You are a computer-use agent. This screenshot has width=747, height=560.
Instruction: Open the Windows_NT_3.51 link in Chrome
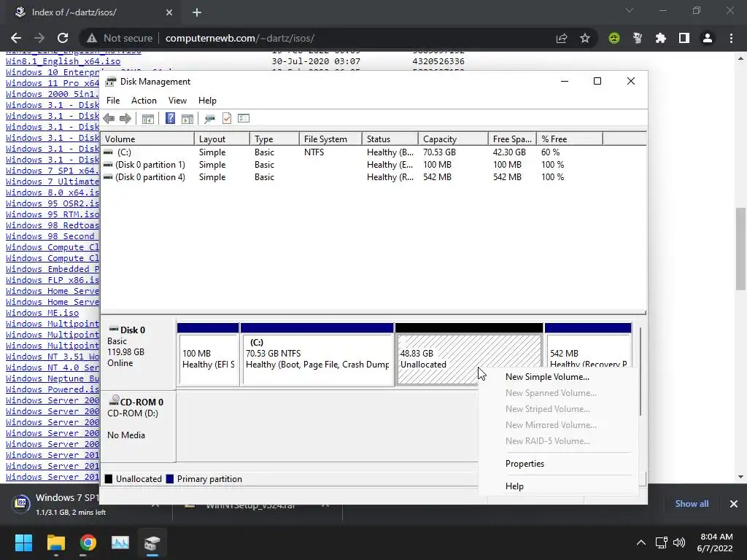coord(53,357)
